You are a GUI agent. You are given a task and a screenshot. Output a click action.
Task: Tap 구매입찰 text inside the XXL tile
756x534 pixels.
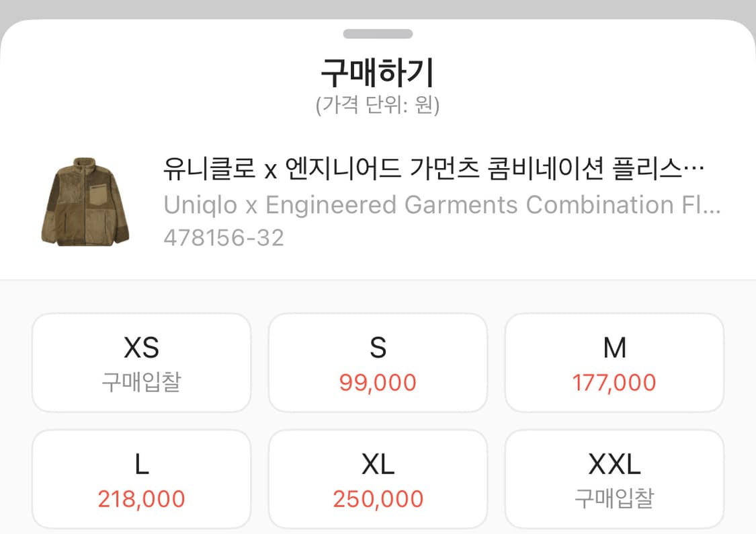[x=615, y=498]
